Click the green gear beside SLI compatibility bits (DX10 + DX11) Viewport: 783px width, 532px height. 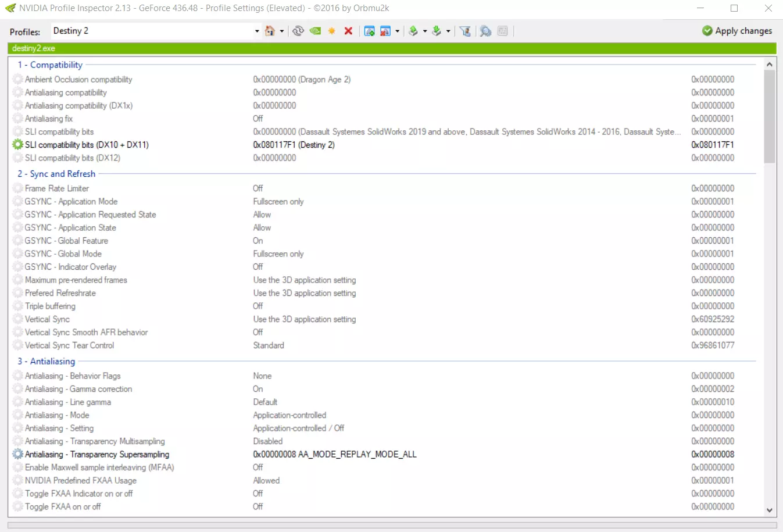[x=18, y=145]
